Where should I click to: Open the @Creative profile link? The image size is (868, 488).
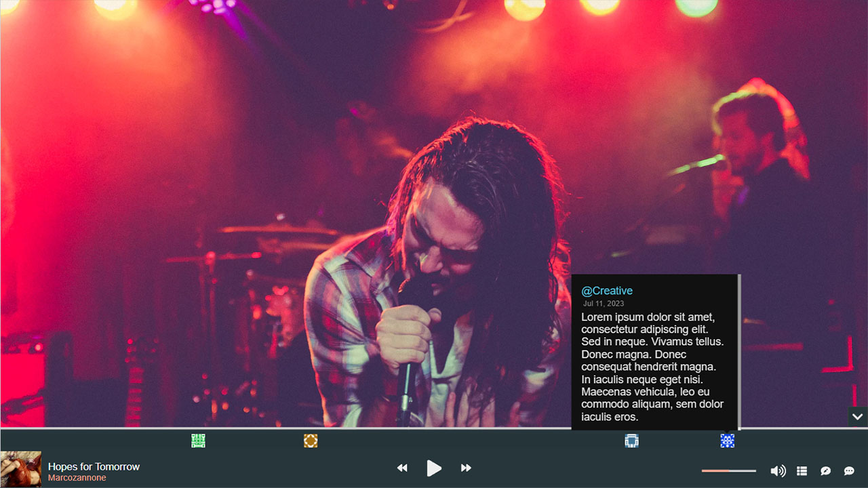coord(606,290)
